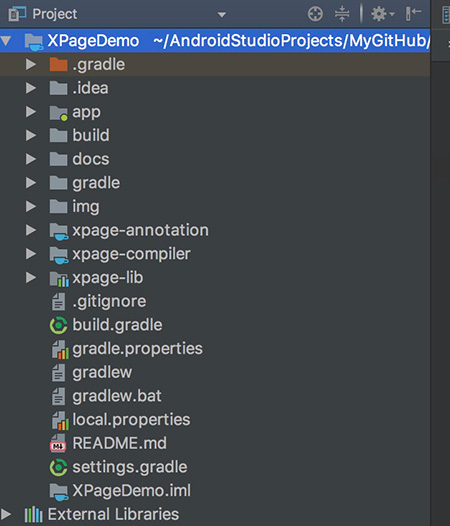
Task: Expand the xpage-compiler module arrow
Action: 31,254
